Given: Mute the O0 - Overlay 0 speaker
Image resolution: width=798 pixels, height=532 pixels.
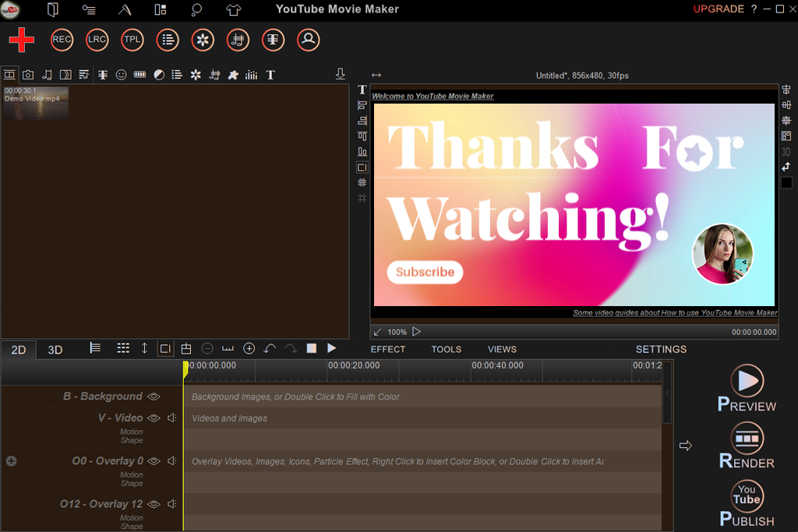Looking at the screenshot, I should tap(172, 461).
